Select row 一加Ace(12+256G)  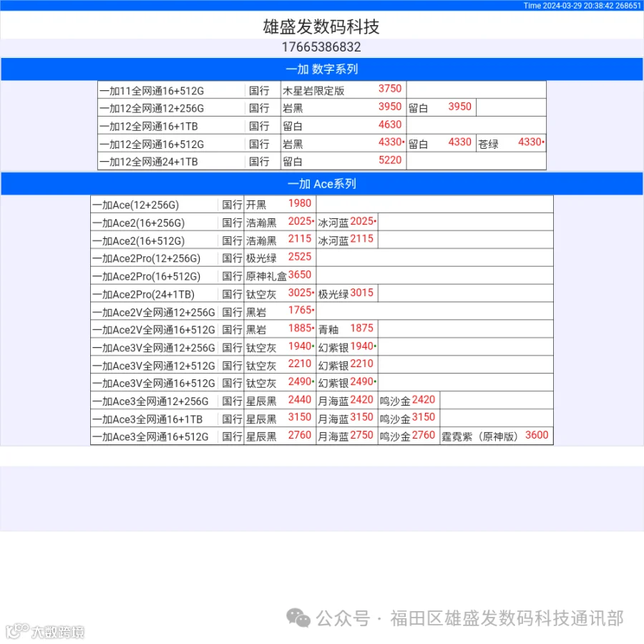coord(322,204)
